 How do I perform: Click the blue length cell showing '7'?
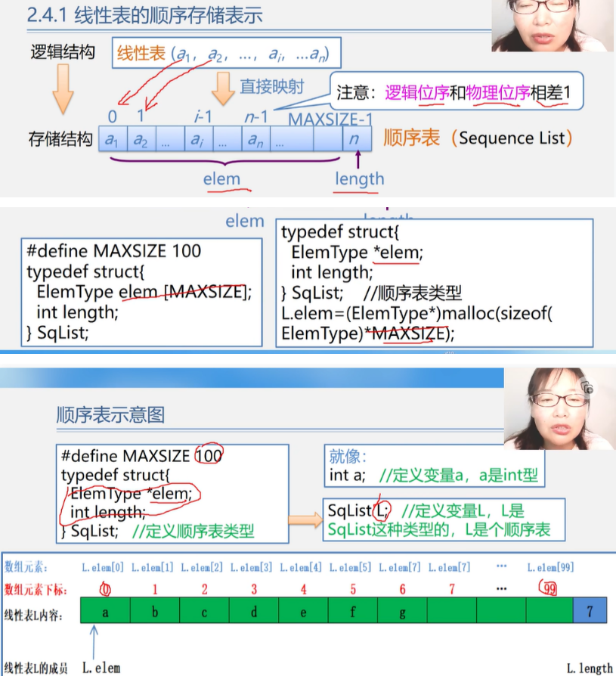tap(590, 610)
